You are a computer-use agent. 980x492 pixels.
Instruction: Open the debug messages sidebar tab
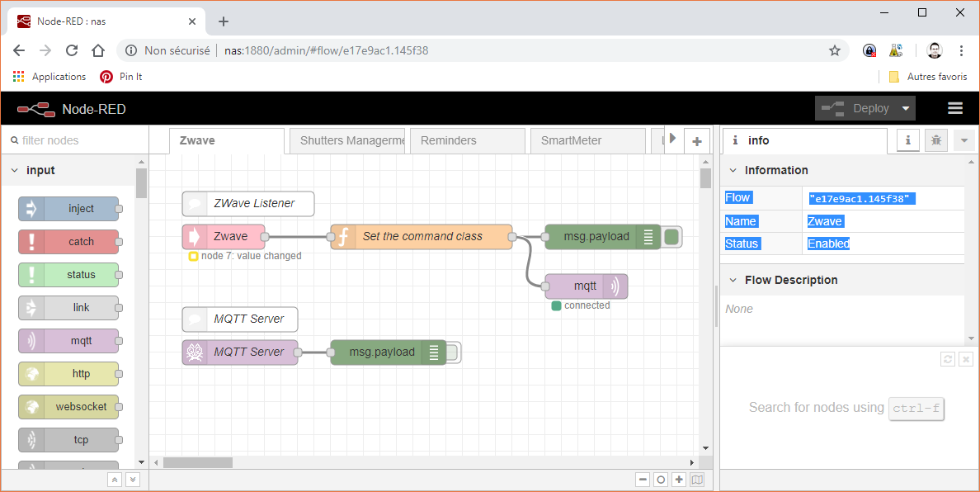pos(935,140)
